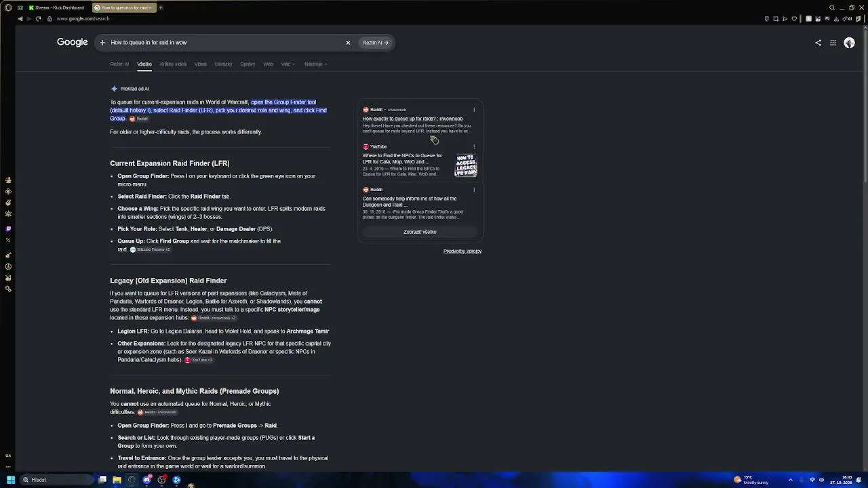Click the address bar URL
The height and width of the screenshot is (488, 868).
click(x=83, y=19)
